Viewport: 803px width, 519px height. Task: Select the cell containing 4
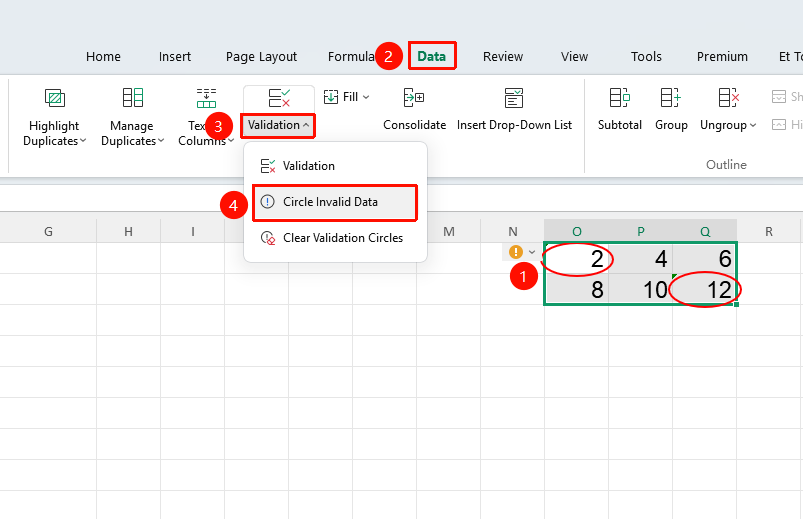click(641, 259)
